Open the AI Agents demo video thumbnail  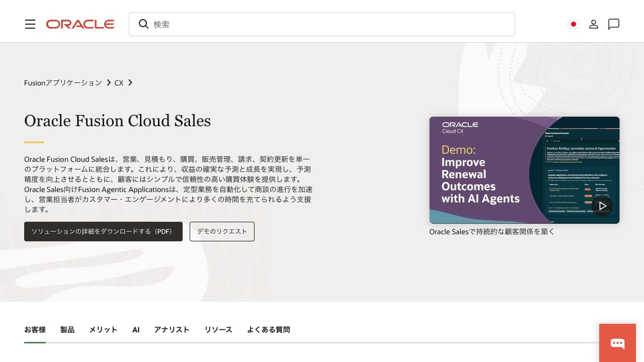[524, 170]
